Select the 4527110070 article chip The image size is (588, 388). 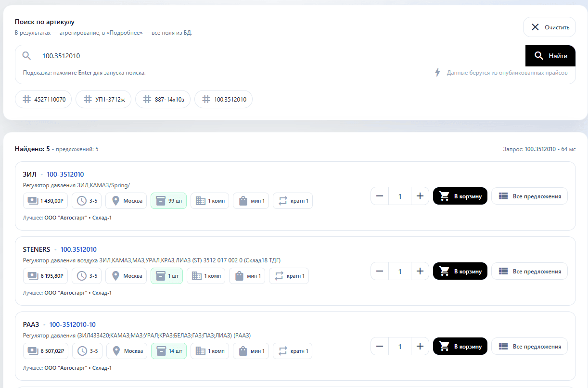[x=43, y=99]
